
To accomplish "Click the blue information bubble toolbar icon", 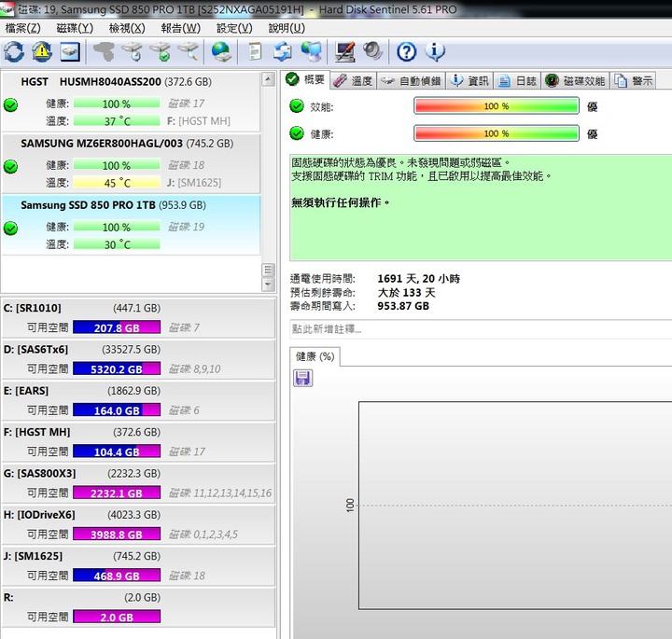I will tap(435, 52).
